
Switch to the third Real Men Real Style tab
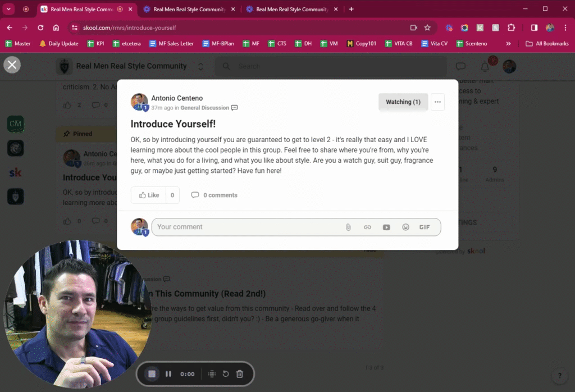(x=292, y=10)
